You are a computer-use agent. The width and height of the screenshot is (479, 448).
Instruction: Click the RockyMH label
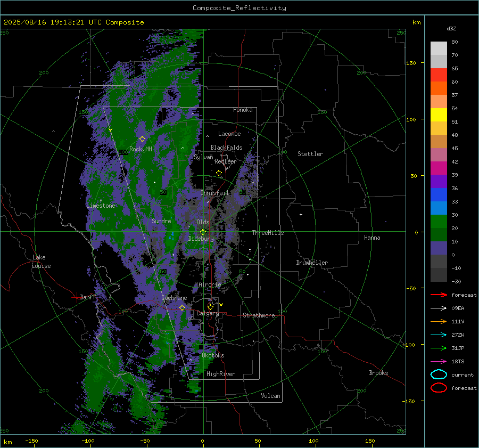point(141,149)
